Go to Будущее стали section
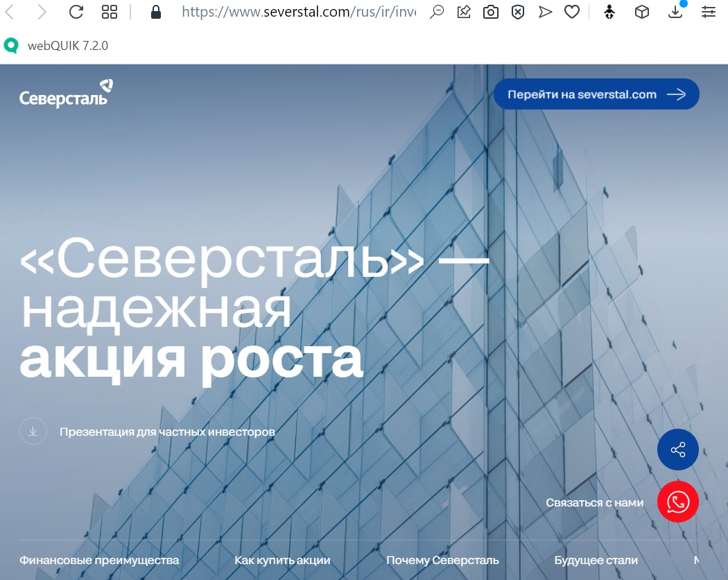 click(596, 560)
